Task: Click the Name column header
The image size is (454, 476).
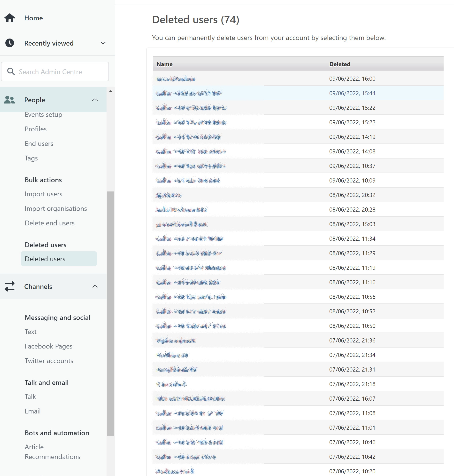Action: tap(165, 64)
